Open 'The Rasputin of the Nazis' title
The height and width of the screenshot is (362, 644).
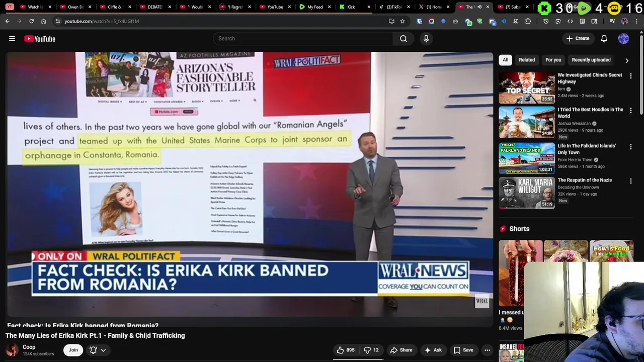click(x=585, y=180)
